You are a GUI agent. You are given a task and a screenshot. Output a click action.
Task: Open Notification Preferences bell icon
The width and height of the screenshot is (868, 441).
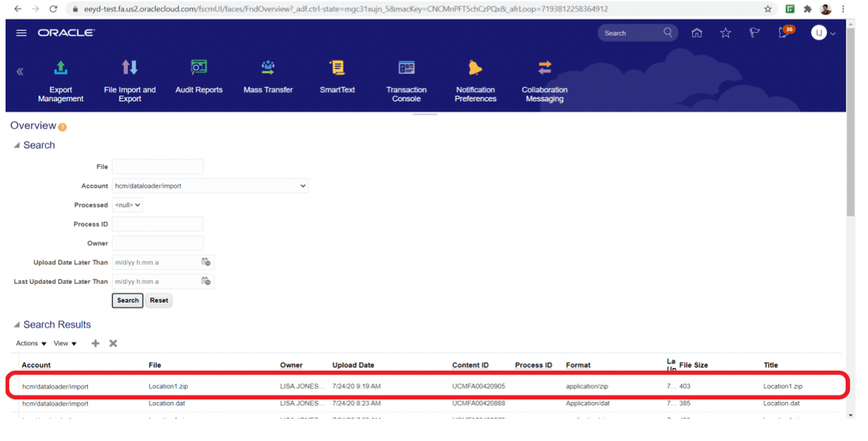475,68
